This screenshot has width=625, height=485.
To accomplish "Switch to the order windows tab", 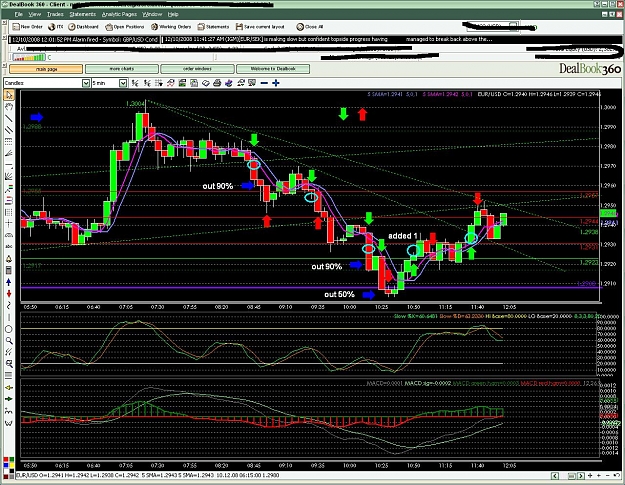I will click(197, 69).
